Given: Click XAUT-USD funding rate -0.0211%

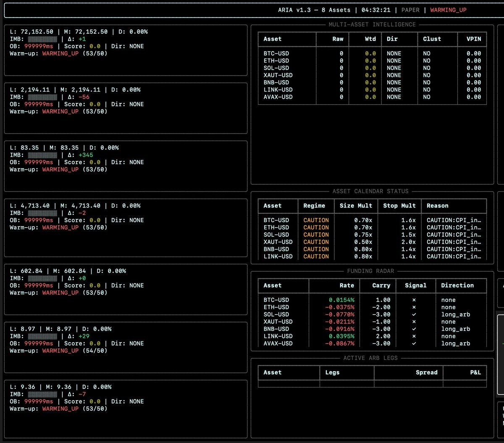Looking at the screenshot, I should point(339,322).
